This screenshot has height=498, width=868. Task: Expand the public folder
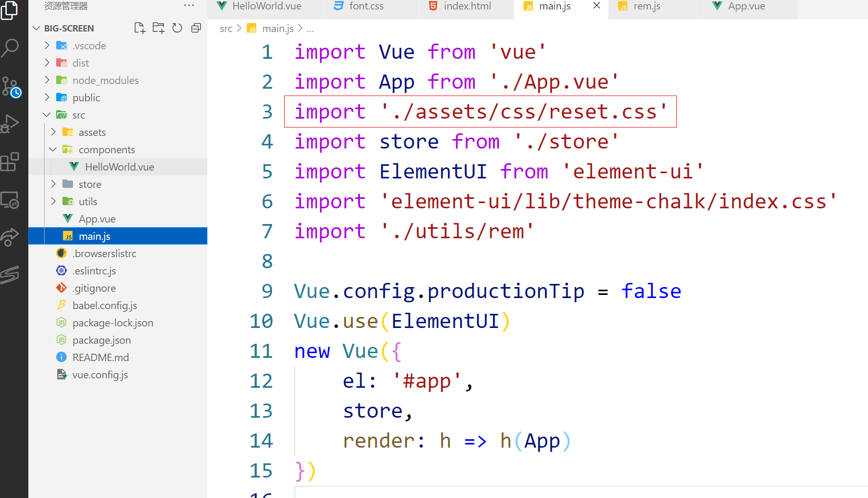click(x=47, y=98)
